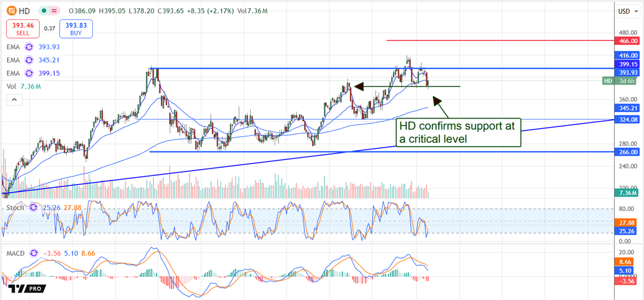Click the red 466.00 price axis label
644x300 pixels.
pos(627,40)
